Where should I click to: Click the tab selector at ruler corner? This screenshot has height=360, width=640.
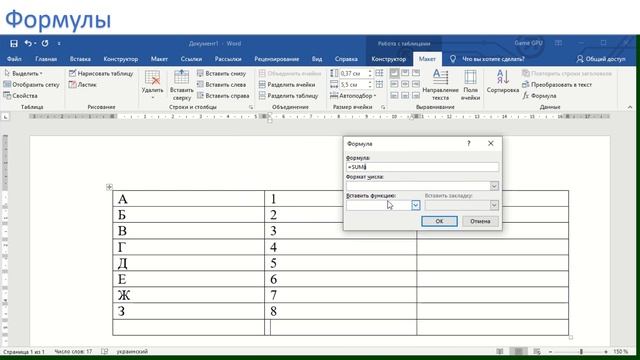[5, 117]
